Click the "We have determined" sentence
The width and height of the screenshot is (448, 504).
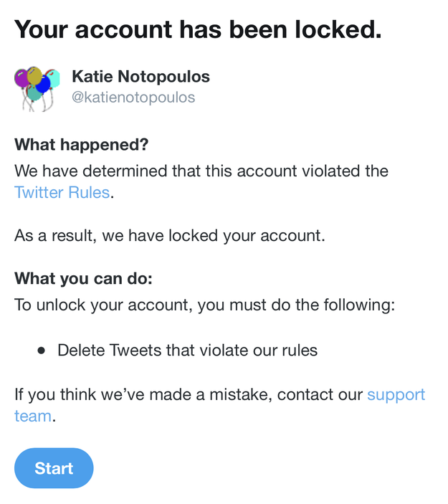click(201, 181)
